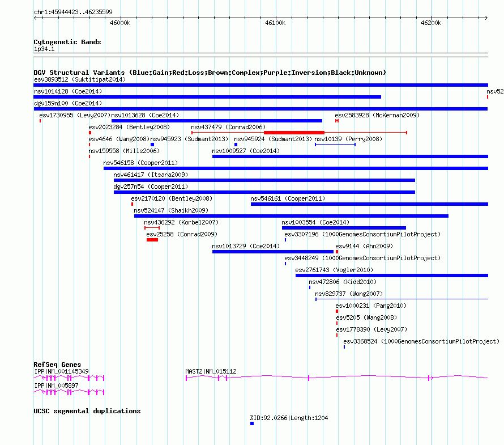Select the esv2583928 (McKernan2009) variant label
Viewport: 504px width, 445px height.
click(377, 115)
